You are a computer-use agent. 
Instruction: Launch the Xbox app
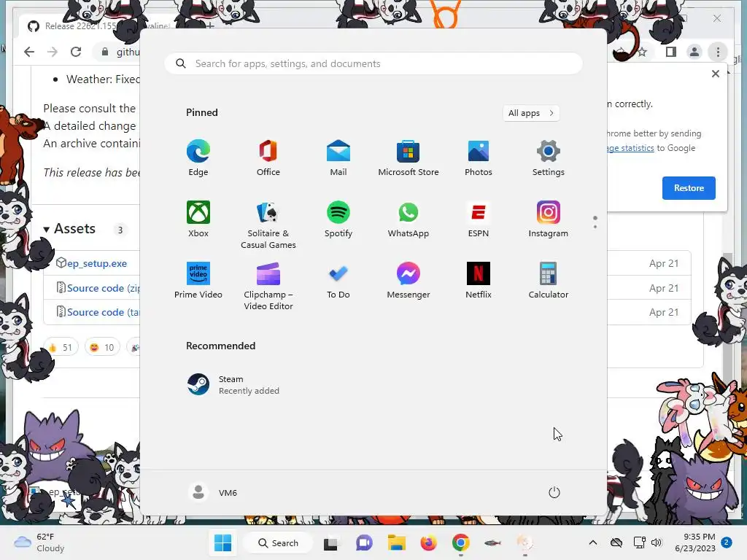pyautogui.click(x=198, y=219)
